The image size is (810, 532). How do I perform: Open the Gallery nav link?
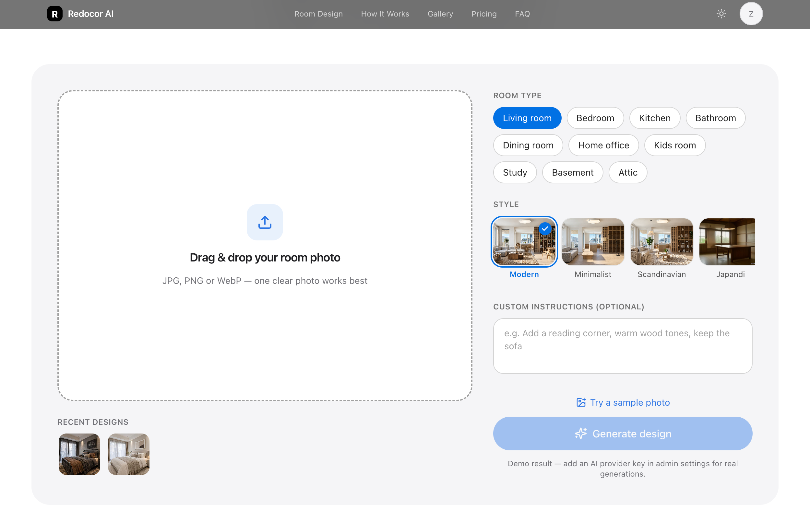[x=440, y=14]
